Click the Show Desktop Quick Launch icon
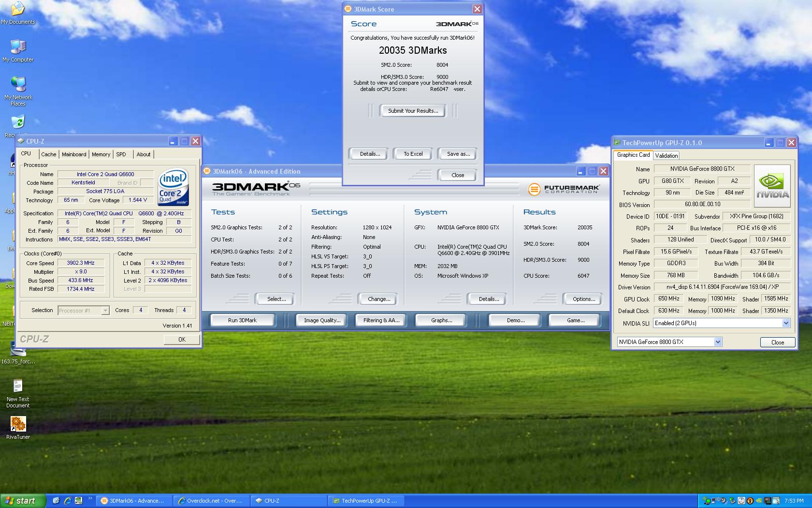 point(56,501)
